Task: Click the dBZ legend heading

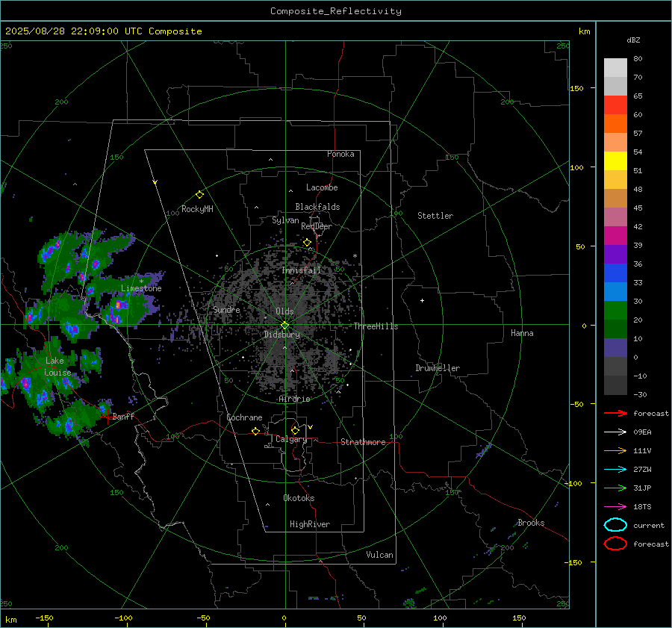Action: click(633, 40)
